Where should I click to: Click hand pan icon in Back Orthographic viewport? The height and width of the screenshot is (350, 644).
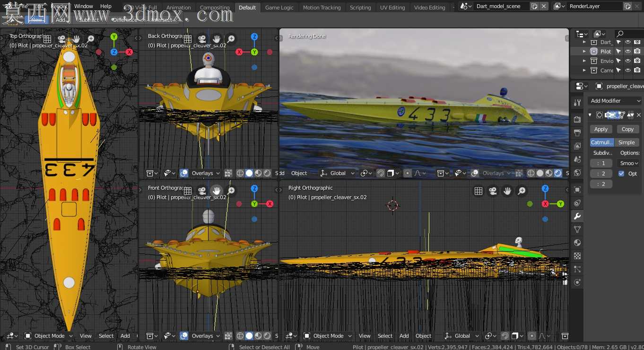pos(217,39)
